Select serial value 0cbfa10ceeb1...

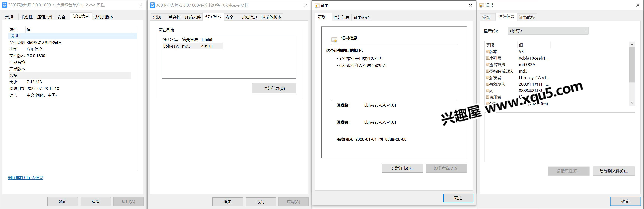533,58
